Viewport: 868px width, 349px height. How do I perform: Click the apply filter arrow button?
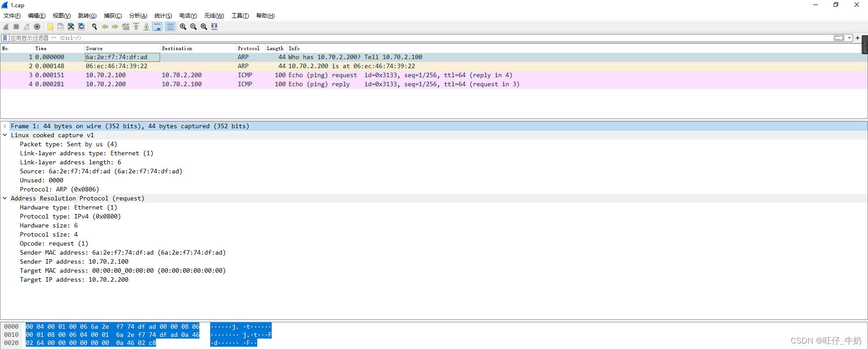[x=839, y=38]
